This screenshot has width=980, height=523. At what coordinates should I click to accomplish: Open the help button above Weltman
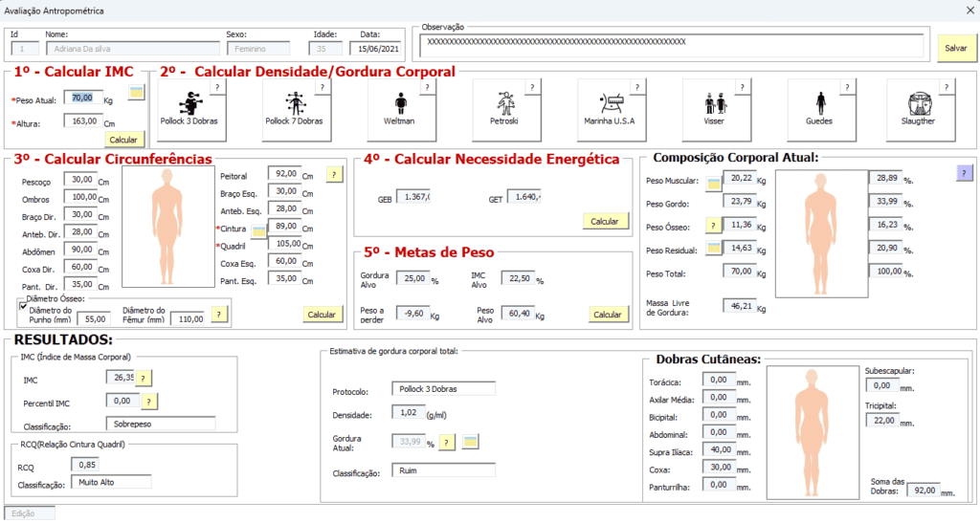[427, 87]
